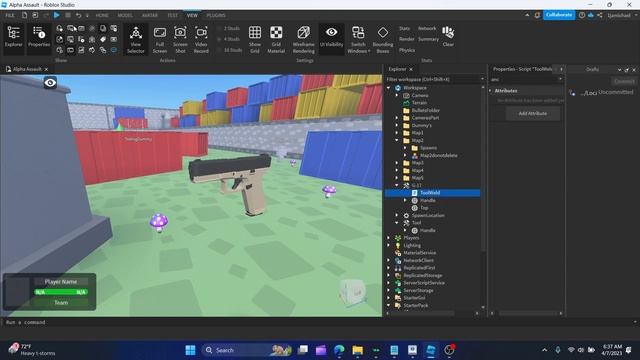Toggle Show Grid
Screen dimensions: 640x360
click(255, 39)
